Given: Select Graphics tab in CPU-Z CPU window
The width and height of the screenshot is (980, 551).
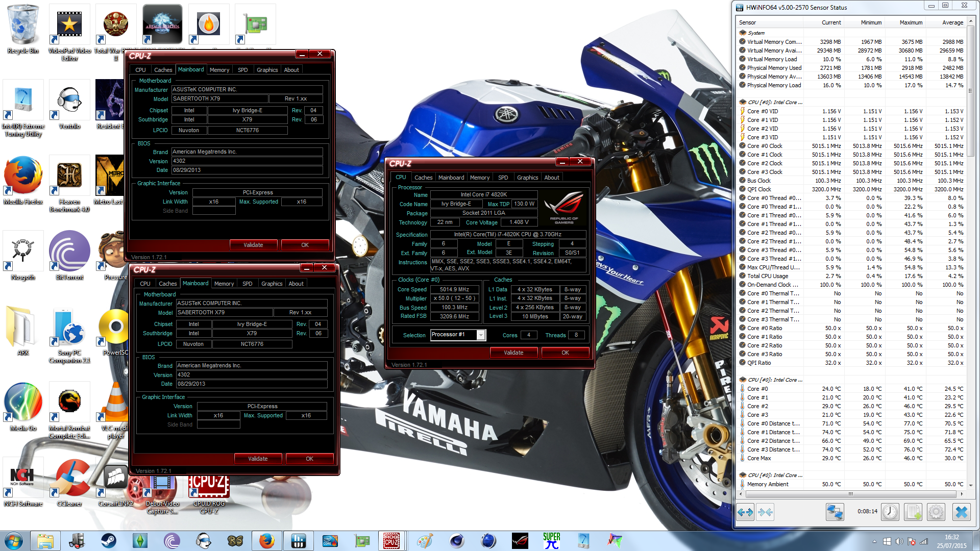Looking at the screenshot, I should click(527, 178).
